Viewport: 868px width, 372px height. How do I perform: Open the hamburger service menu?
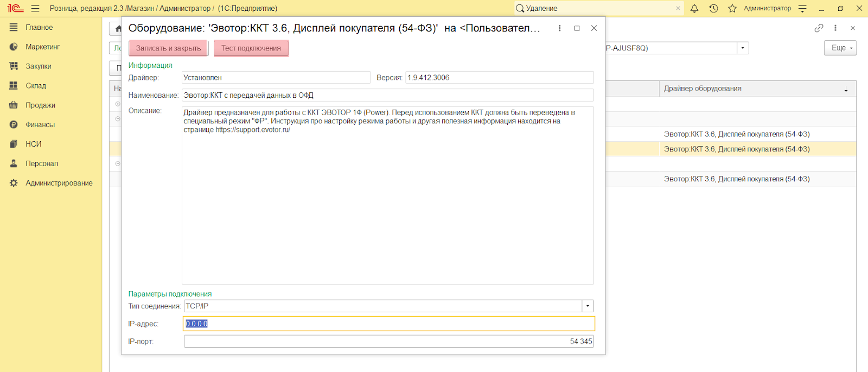35,8
